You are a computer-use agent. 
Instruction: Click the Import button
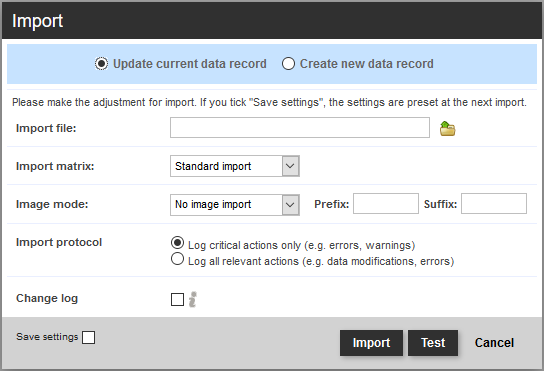[371, 343]
